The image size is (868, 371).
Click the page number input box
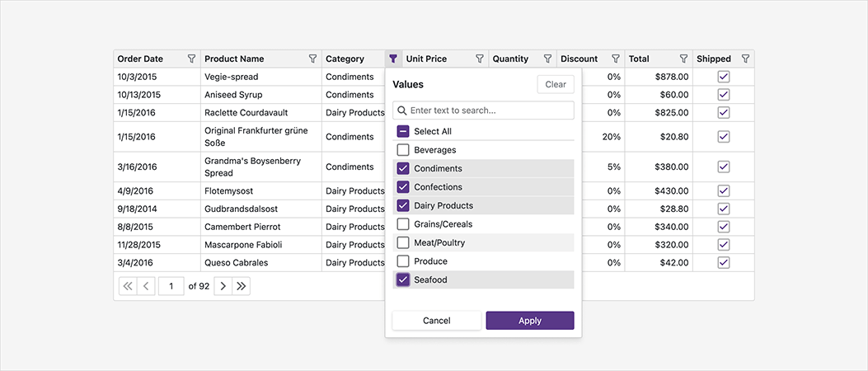[171, 286]
